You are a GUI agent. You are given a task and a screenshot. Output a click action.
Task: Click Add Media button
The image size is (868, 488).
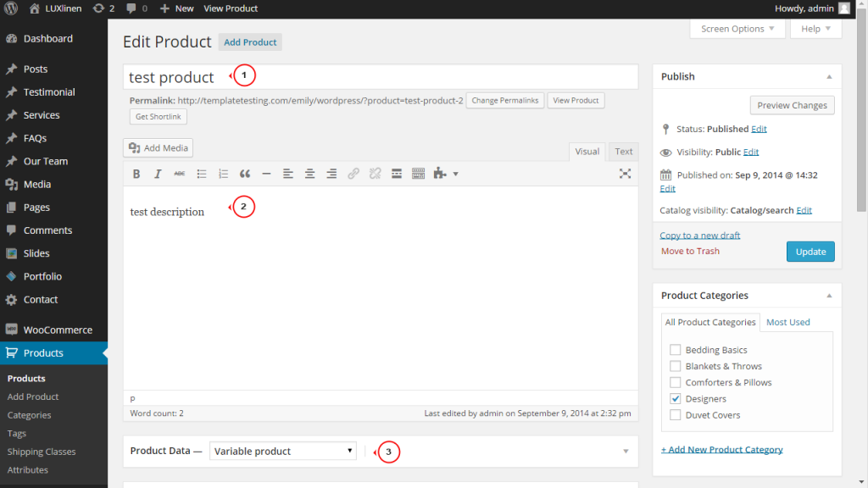pos(159,147)
